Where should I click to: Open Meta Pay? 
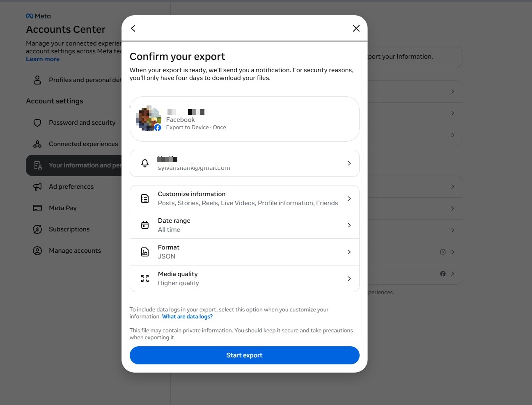coord(74,208)
